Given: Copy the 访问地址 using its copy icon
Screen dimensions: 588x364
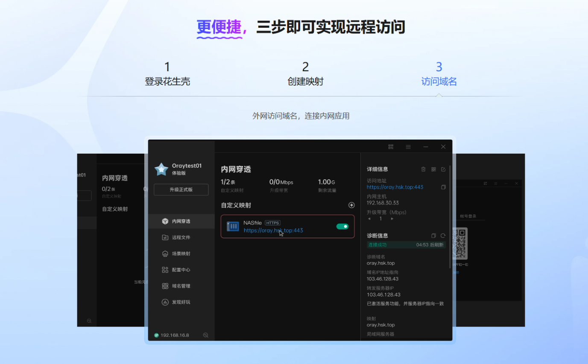Looking at the screenshot, I should tap(443, 187).
